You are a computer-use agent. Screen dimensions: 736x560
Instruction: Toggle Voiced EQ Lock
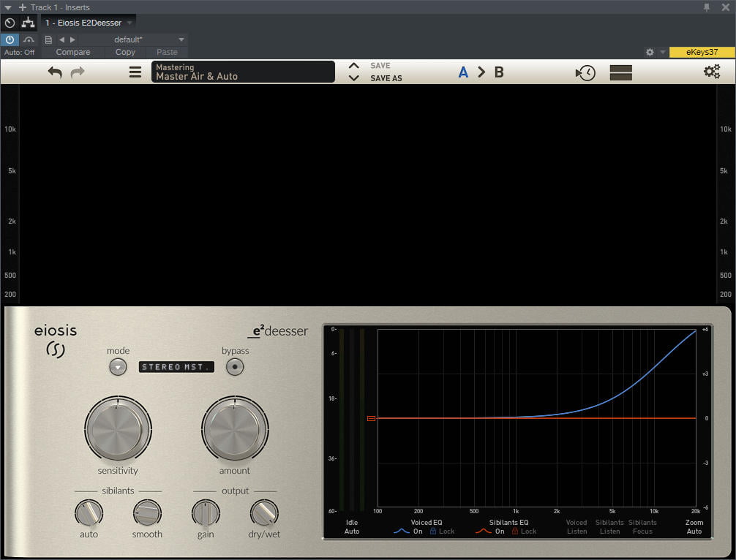tap(442, 531)
